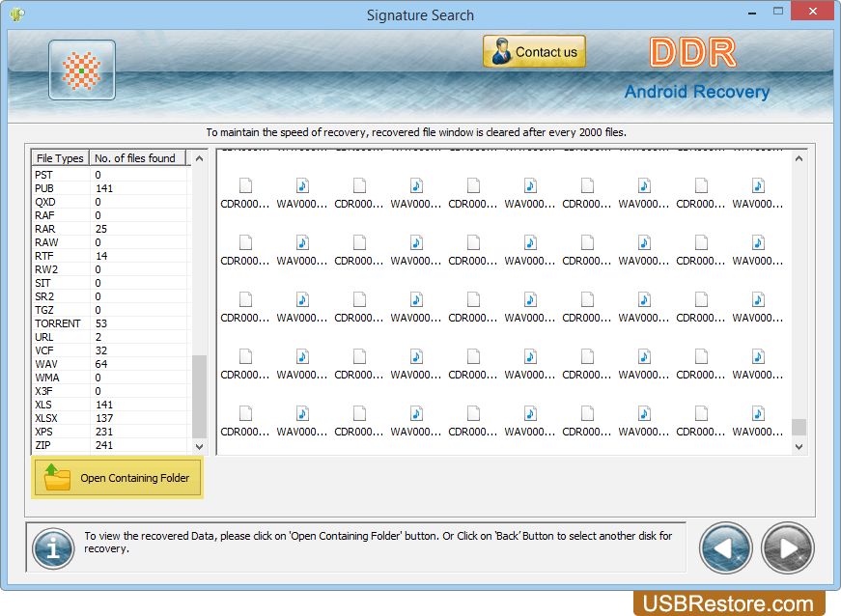Click the orange checkered logo icon in banner
The width and height of the screenshot is (841, 616).
pyautogui.click(x=81, y=70)
